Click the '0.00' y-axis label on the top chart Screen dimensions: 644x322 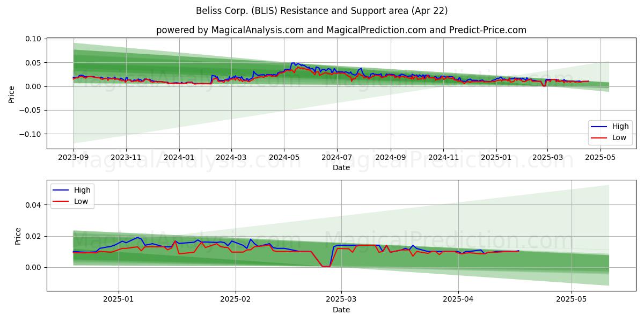click(x=33, y=86)
